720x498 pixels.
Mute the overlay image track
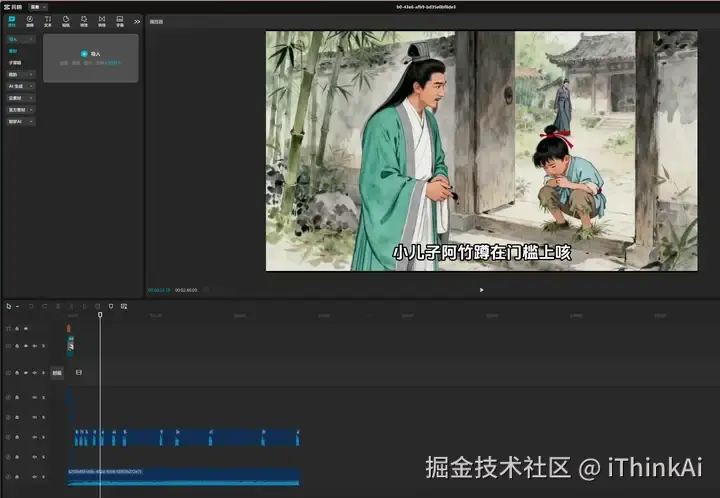coord(34,346)
